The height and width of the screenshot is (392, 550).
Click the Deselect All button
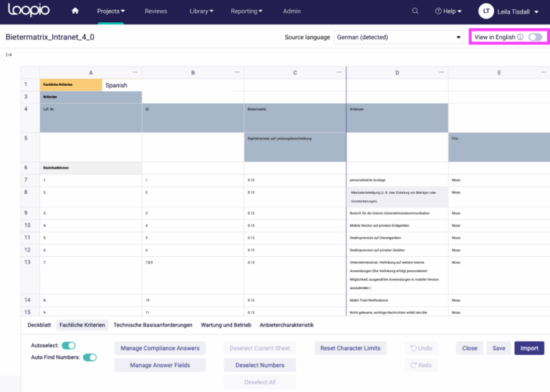tap(260, 382)
